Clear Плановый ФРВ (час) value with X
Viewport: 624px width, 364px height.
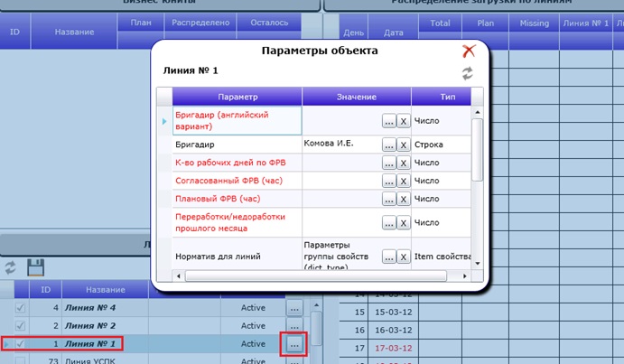(x=403, y=199)
